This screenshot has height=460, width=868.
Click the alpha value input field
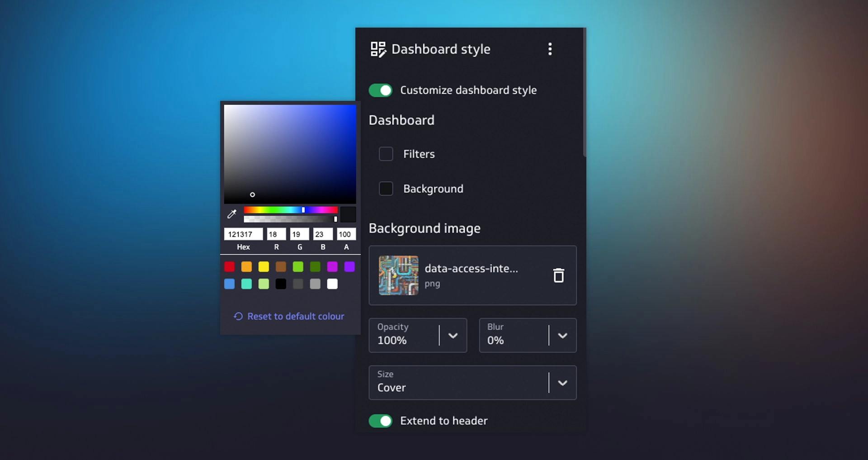tap(346, 234)
